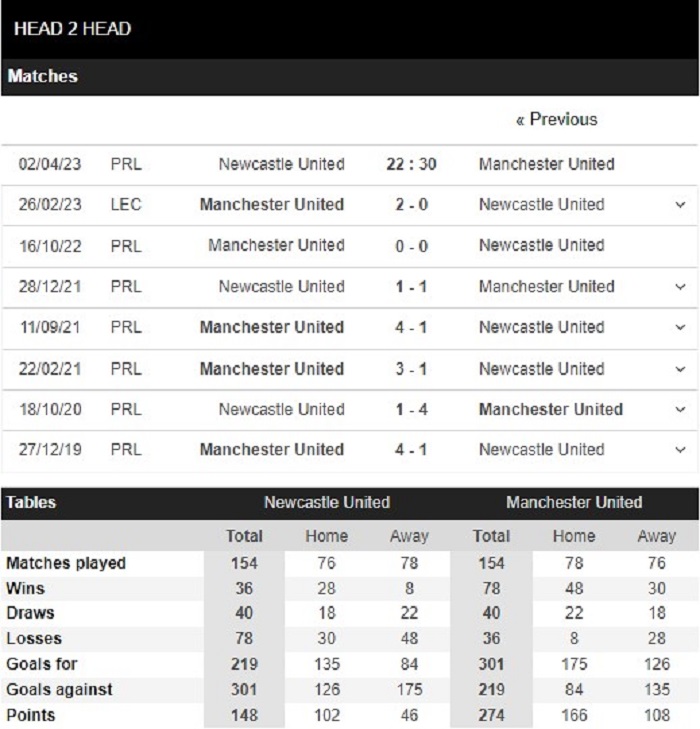Expand the 26/02/23 match row chevron
The width and height of the screenshot is (700, 729).
[681, 205]
